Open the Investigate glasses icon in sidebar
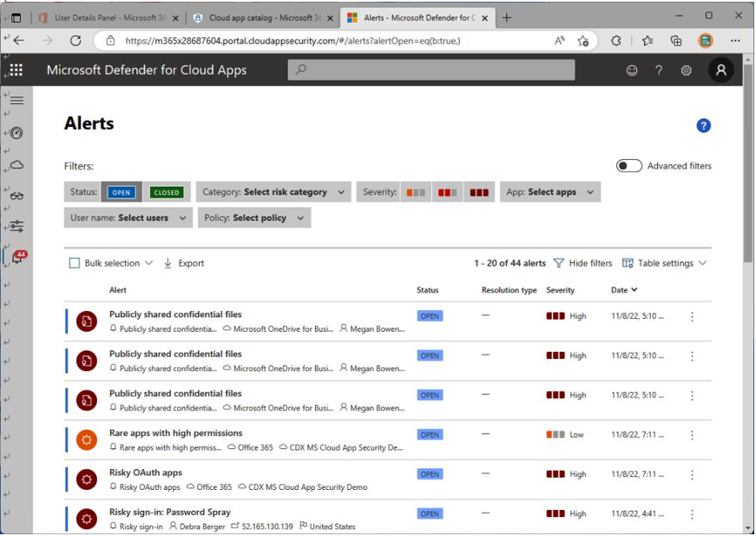The width and height of the screenshot is (756, 536). coord(16,195)
